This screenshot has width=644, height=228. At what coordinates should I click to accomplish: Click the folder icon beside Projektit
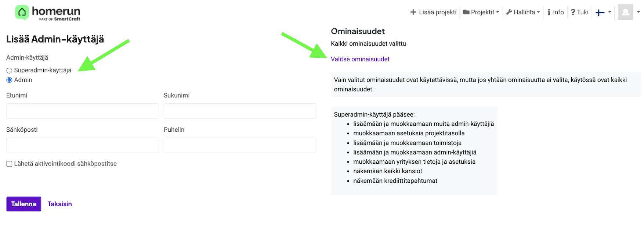(466, 12)
